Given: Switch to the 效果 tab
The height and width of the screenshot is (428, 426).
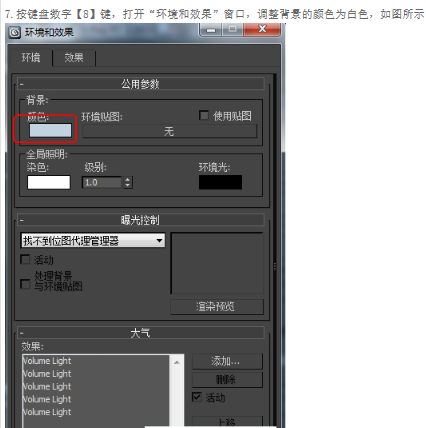Looking at the screenshot, I should 74,58.
